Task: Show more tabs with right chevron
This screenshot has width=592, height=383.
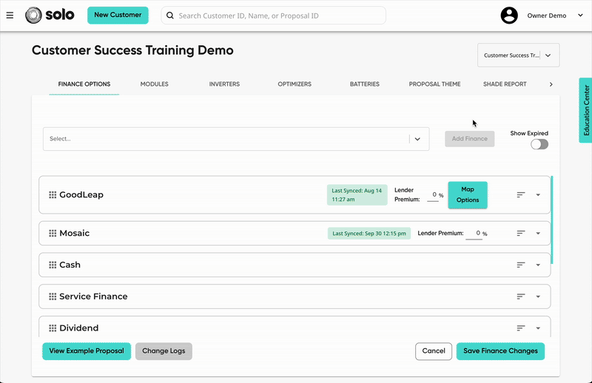Action: [551, 84]
